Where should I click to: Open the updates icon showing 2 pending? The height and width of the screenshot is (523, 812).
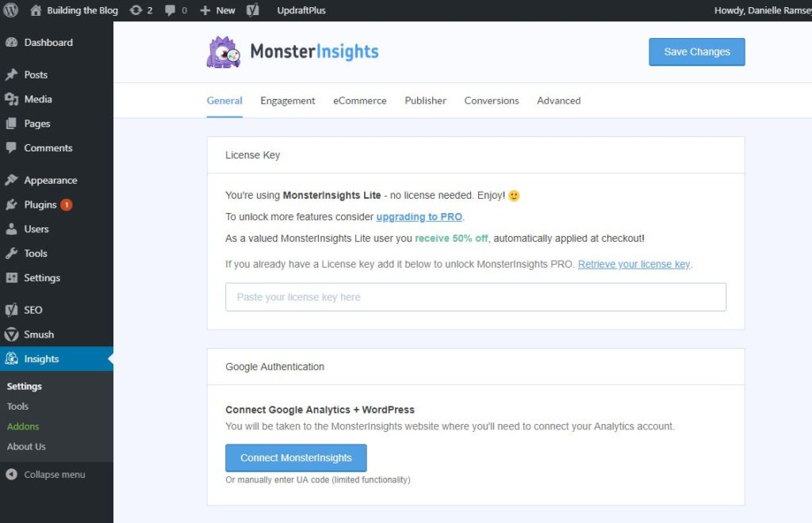(x=138, y=10)
